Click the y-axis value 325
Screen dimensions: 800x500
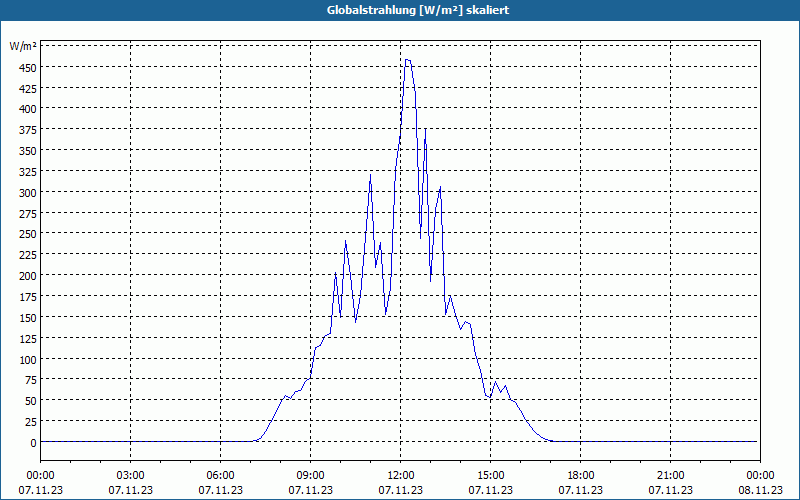point(27,172)
